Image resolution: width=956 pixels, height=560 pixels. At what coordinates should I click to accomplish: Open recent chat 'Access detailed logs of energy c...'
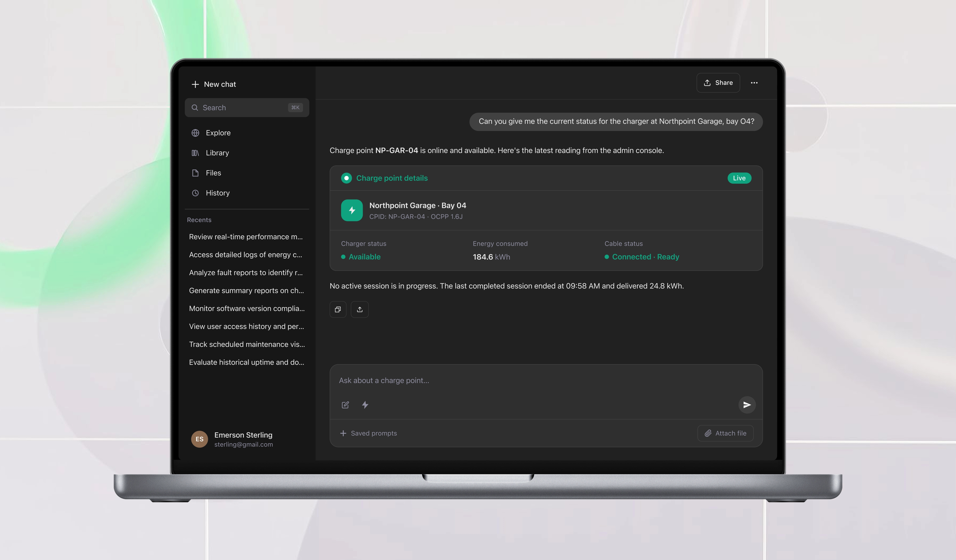coord(245,255)
